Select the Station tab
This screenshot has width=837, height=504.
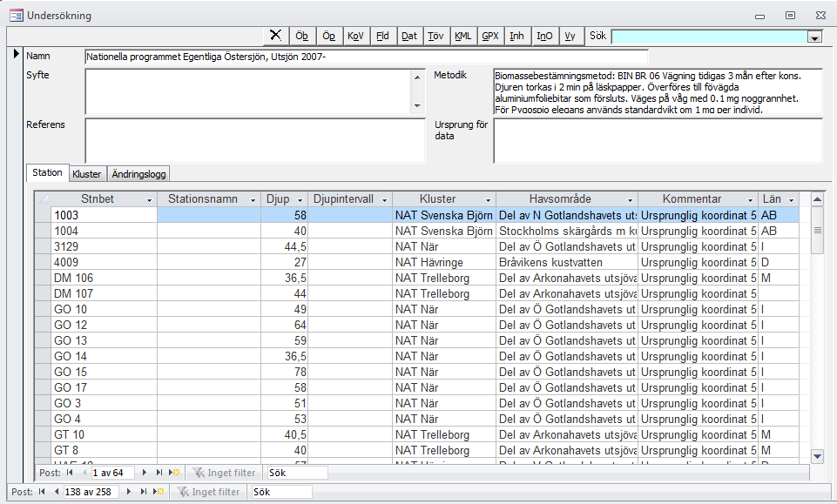coord(48,173)
